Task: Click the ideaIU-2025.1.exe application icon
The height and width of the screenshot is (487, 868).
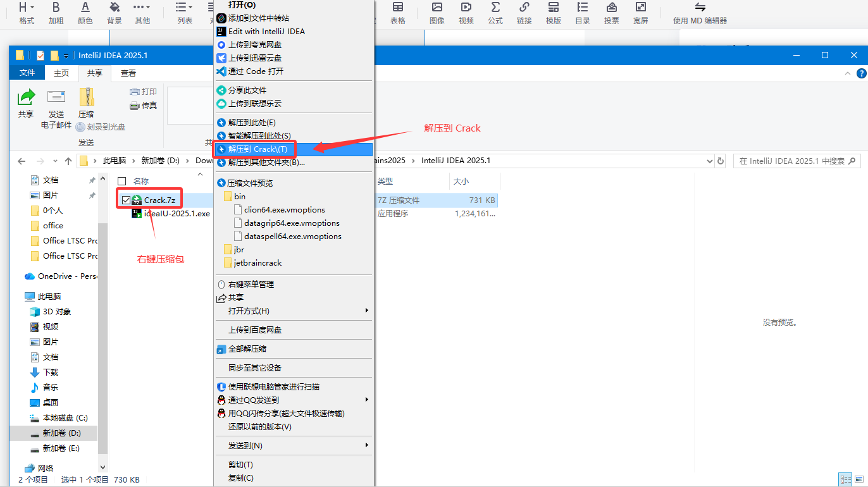Action: 137,214
